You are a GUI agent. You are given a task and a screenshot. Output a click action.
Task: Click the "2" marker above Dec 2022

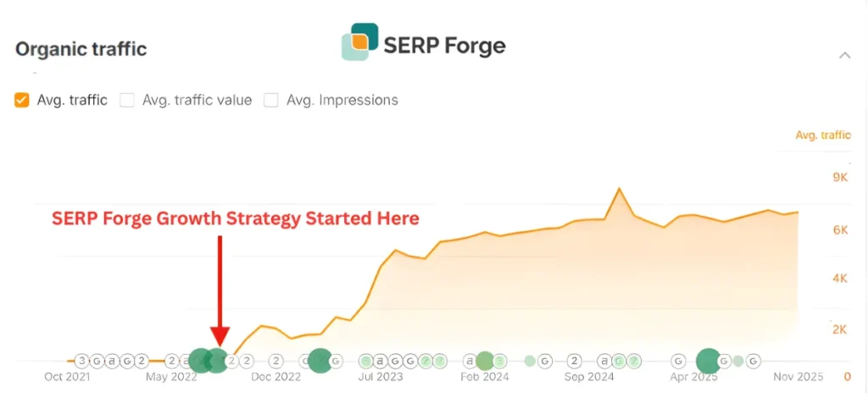pos(276,361)
